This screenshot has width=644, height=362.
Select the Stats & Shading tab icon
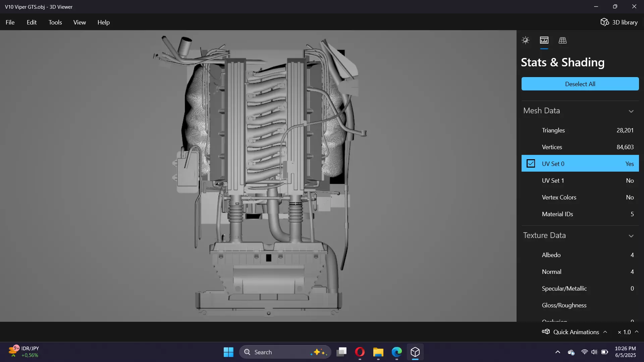(x=544, y=40)
